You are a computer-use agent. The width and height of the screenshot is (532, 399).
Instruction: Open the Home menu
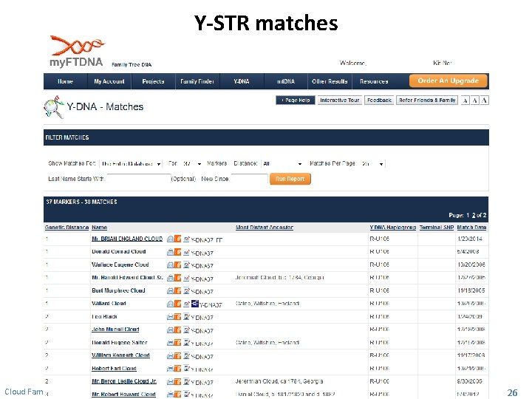[x=65, y=81]
